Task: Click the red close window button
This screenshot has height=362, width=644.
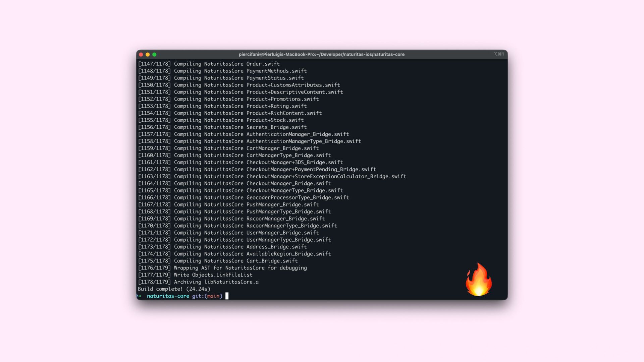Action: pyautogui.click(x=141, y=55)
